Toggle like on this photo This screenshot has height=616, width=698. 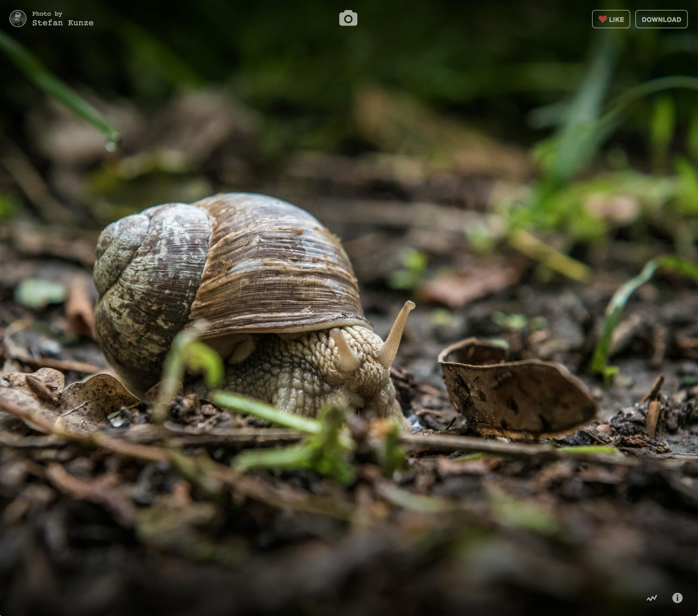pos(611,19)
